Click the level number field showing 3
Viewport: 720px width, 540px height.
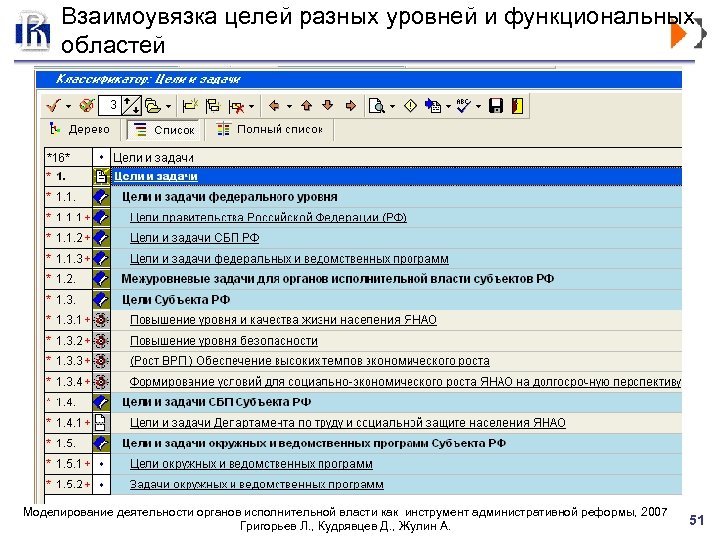click(x=109, y=106)
